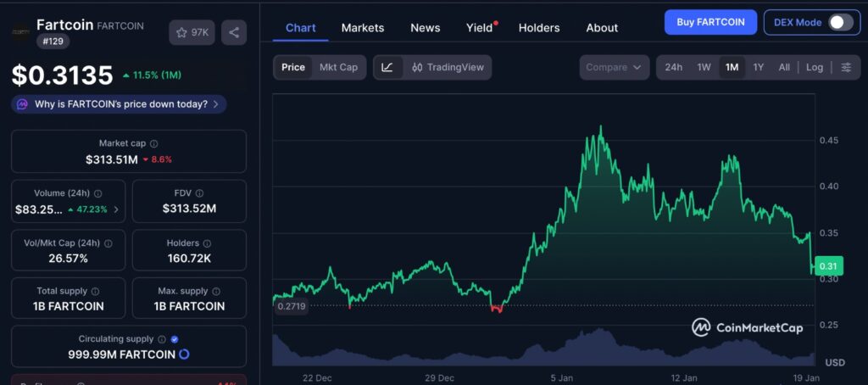The width and height of the screenshot is (868, 385).
Task: Click the 0.31 current price marker
Action: pyautogui.click(x=827, y=266)
